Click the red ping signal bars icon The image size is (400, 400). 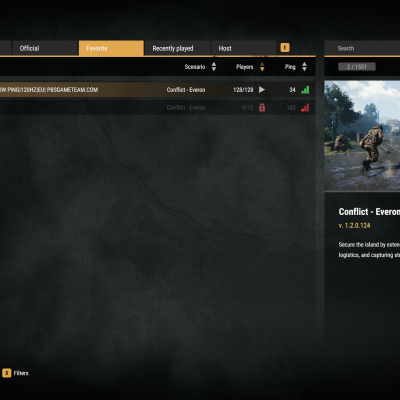(305, 107)
